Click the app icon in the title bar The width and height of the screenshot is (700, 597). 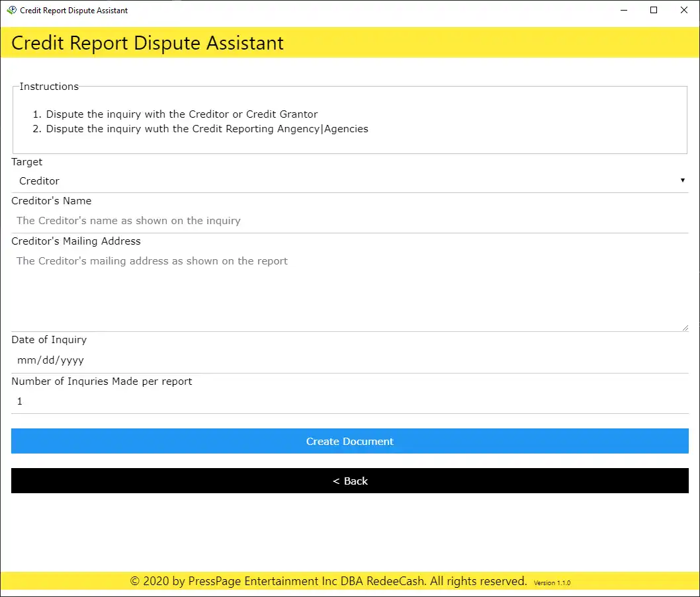tap(12, 10)
